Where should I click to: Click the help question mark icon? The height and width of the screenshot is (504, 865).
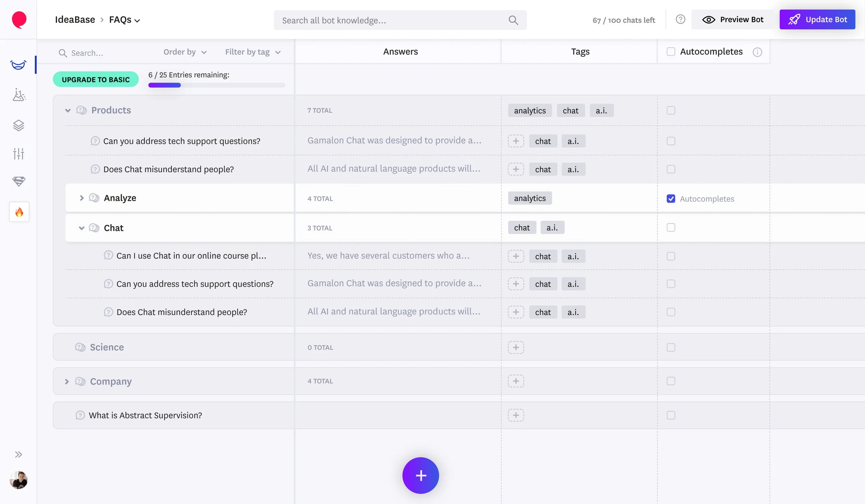pyautogui.click(x=680, y=20)
